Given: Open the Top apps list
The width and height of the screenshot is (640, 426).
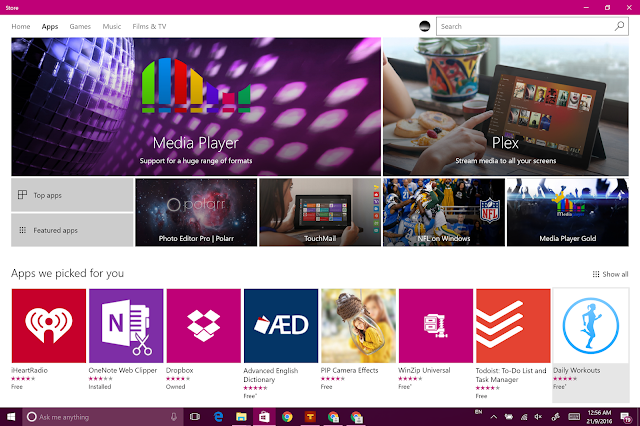Looking at the screenshot, I should (x=72, y=195).
